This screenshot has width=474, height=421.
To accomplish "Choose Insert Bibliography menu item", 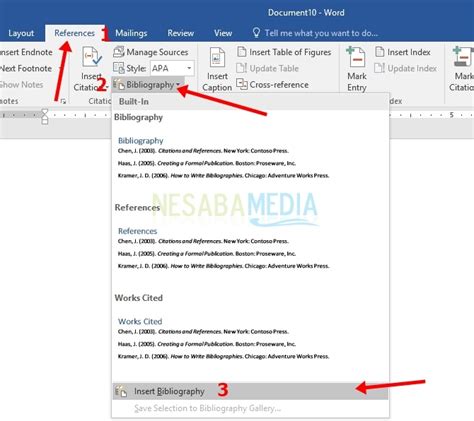I will [x=250, y=391].
